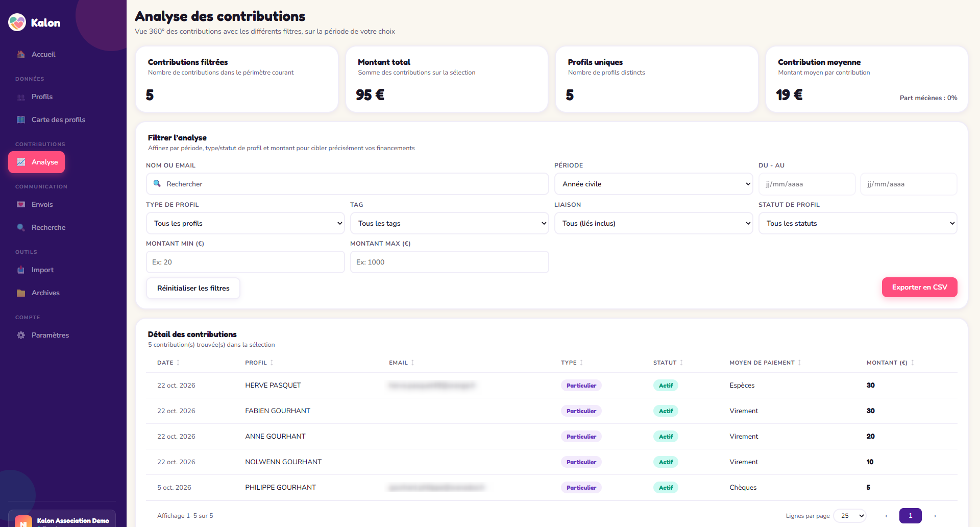Image resolution: width=980 pixels, height=527 pixels.
Task: Click the Kalon heart logo
Action: click(17, 22)
